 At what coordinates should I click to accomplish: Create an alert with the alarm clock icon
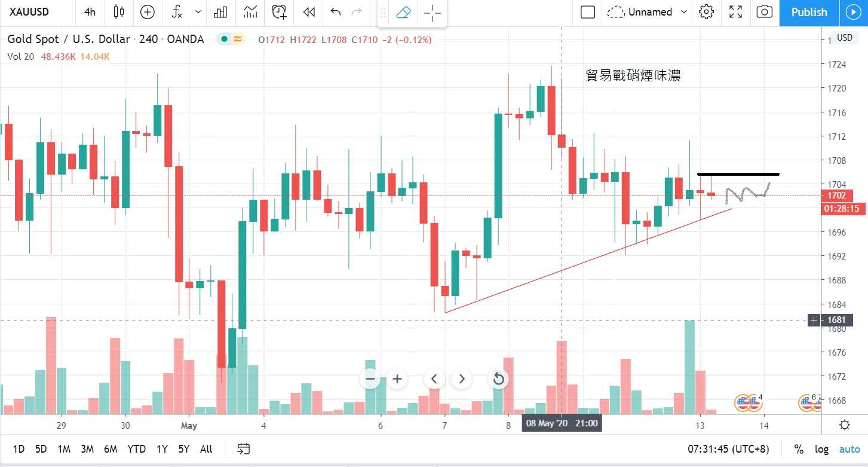click(279, 12)
